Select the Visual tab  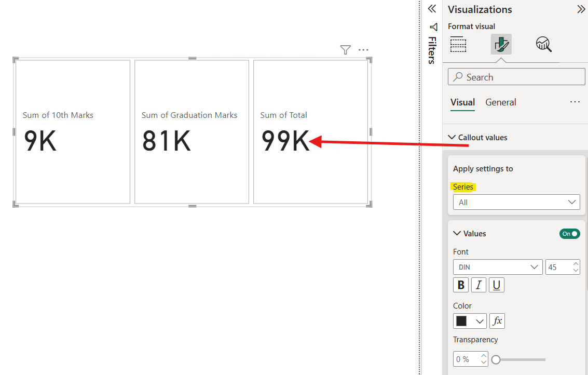(x=462, y=102)
